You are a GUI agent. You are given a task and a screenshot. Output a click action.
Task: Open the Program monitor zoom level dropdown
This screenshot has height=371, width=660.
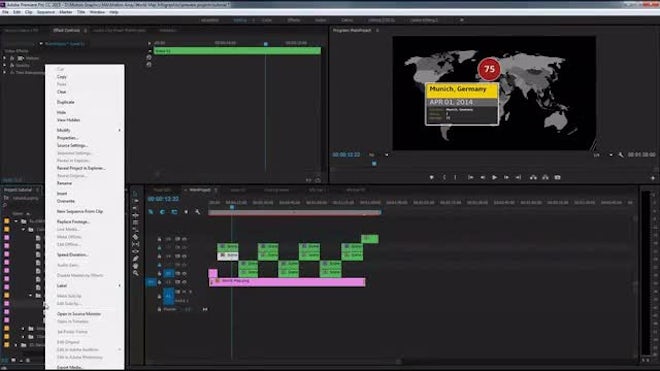[x=378, y=155]
